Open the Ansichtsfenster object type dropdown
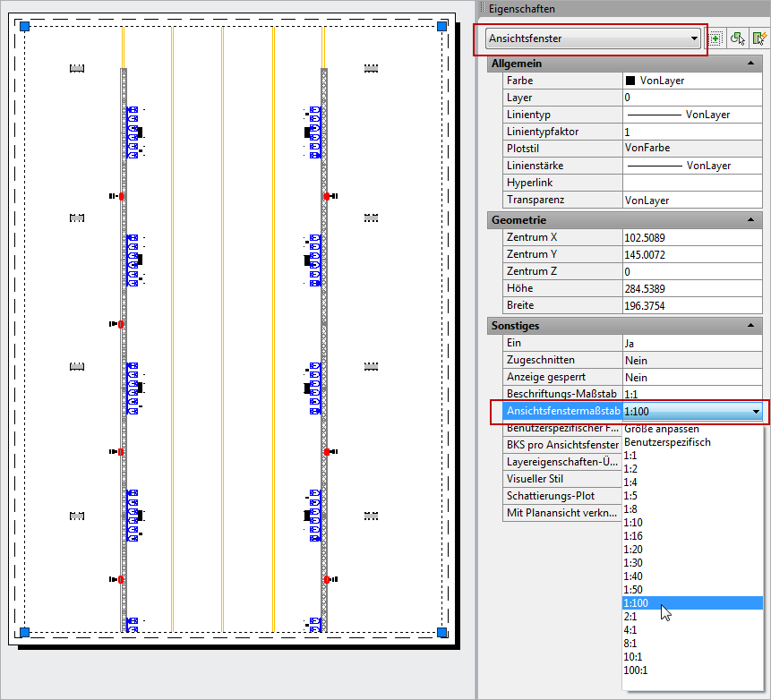 (694, 38)
